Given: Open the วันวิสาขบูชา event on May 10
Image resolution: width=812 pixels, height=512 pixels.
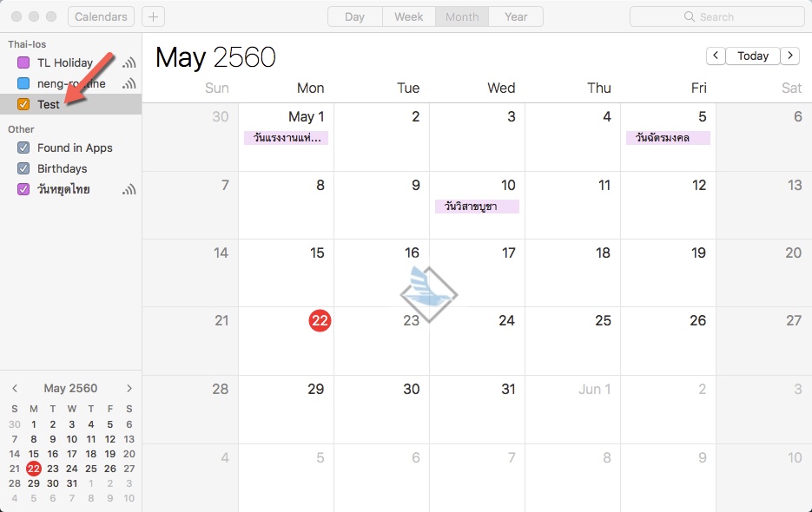Looking at the screenshot, I should pyautogui.click(x=477, y=207).
